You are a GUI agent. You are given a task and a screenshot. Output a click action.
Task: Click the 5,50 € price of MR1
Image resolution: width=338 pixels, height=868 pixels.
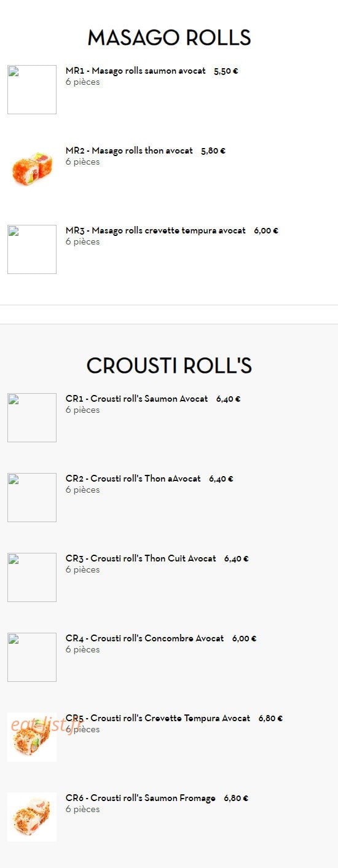coord(226,71)
